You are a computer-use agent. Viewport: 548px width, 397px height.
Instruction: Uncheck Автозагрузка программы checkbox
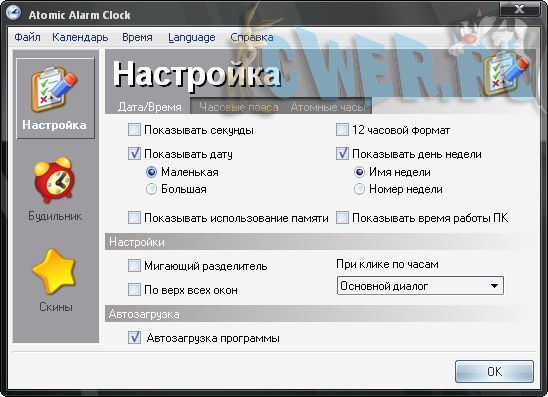tap(134, 338)
